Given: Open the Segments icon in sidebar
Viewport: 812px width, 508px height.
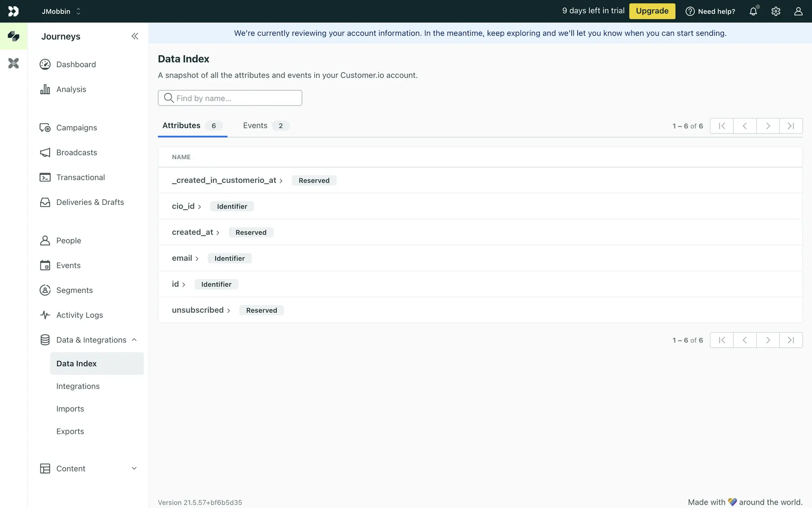Looking at the screenshot, I should 45,290.
